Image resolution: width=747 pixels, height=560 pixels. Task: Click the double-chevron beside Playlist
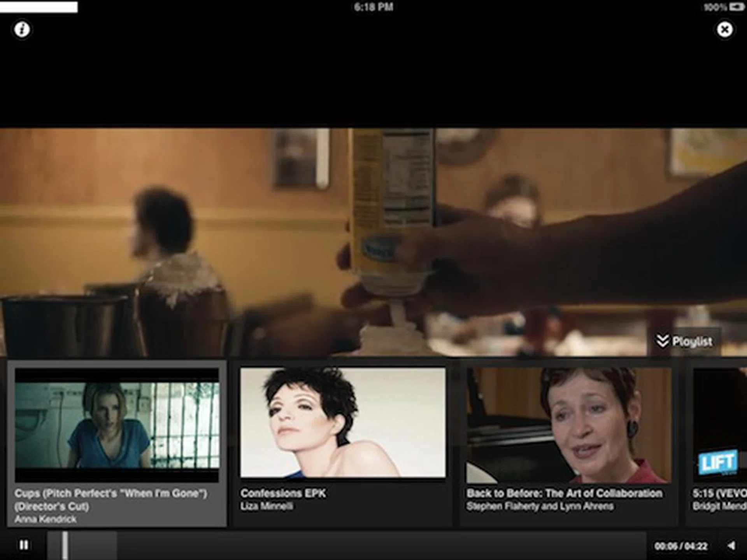coord(662,341)
